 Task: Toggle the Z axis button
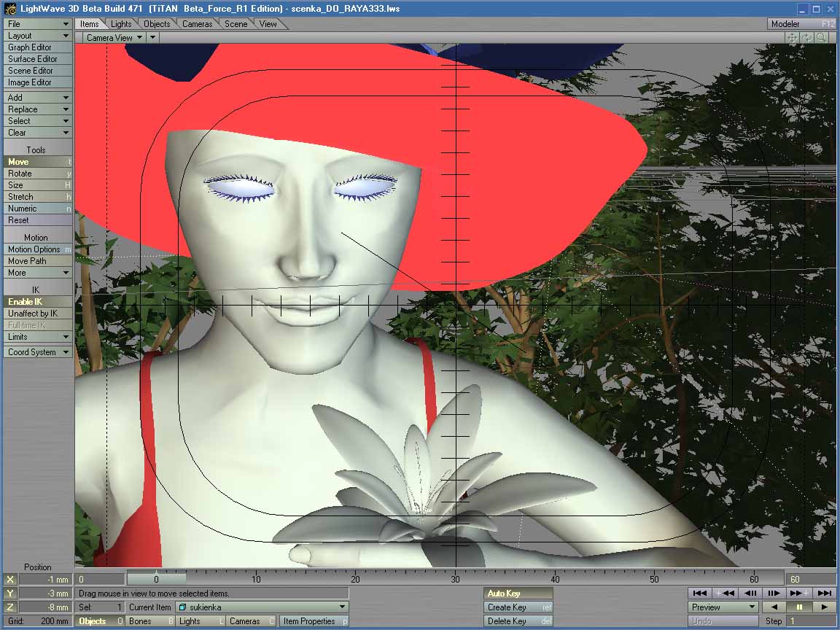coord(10,607)
